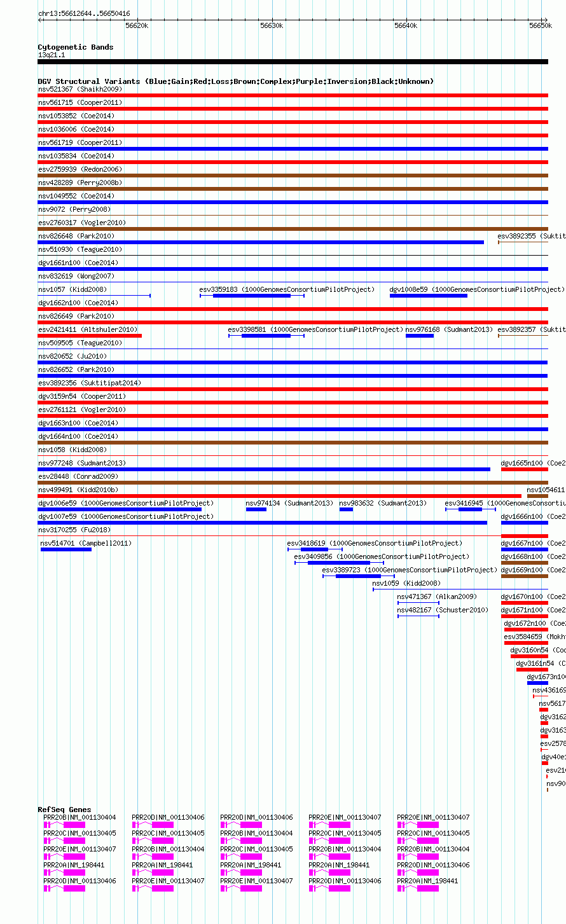Image resolution: width=566 pixels, height=924 pixels.
Task: Click nsv1057 (Kidd2008) label
Action: point(72,289)
